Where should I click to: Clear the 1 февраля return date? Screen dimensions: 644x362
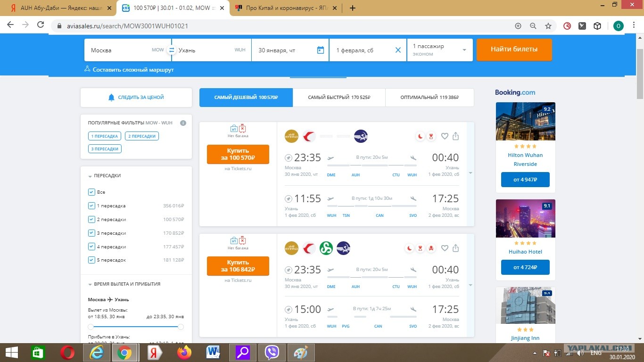pos(398,50)
